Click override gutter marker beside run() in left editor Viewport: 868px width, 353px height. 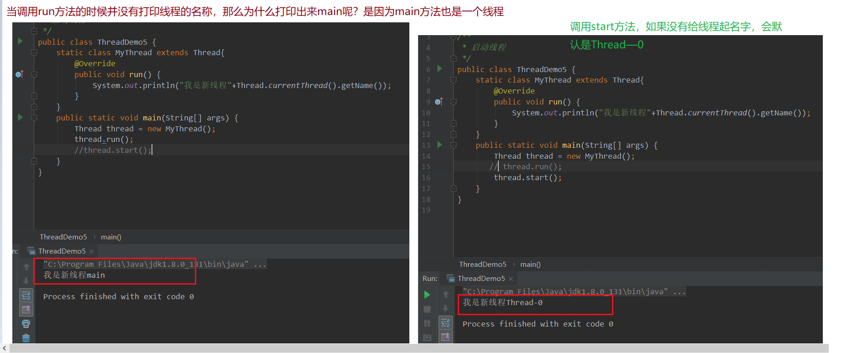point(19,74)
